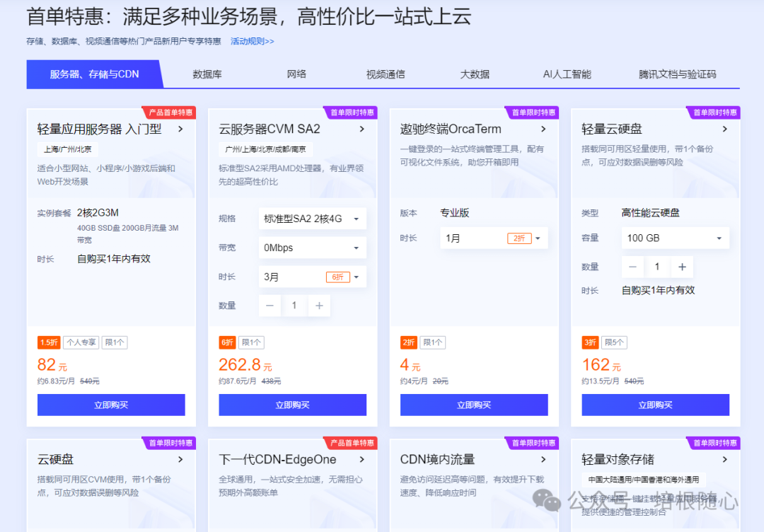Image resolution: width=764 pixels, height=532 pixels.
Task: Open the 云硬盘 card title
Action: pos(56,459)
